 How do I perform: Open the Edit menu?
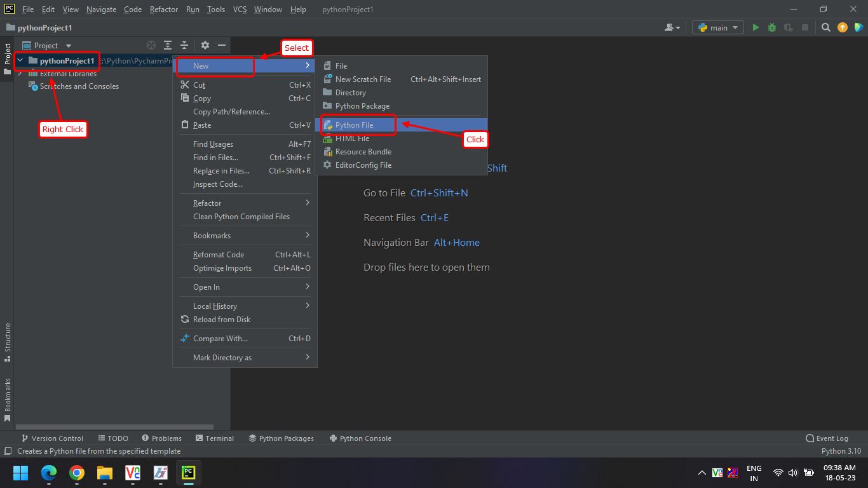click(48, 10)
